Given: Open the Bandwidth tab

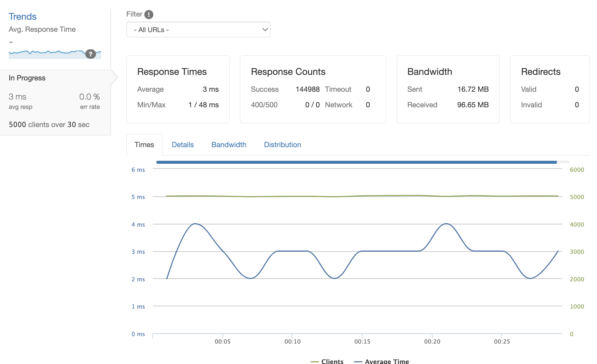Looking at the screenshot, I should point(229,145).
